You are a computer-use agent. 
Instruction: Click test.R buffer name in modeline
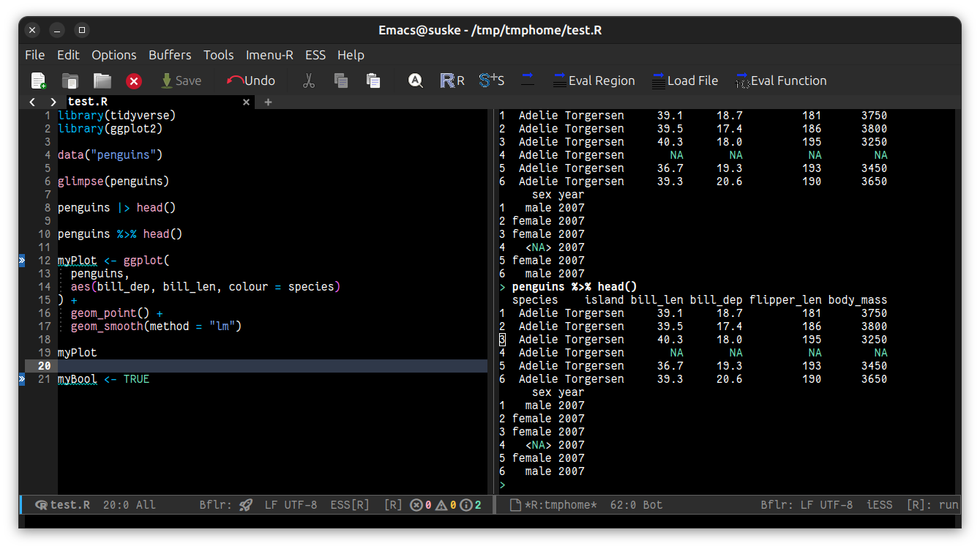[70, 505]
